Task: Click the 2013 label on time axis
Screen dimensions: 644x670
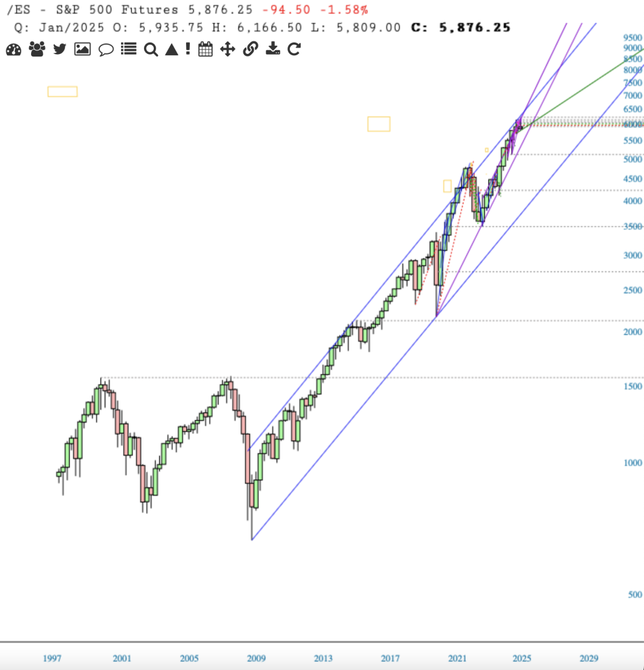Action: [x=323, y=658]
